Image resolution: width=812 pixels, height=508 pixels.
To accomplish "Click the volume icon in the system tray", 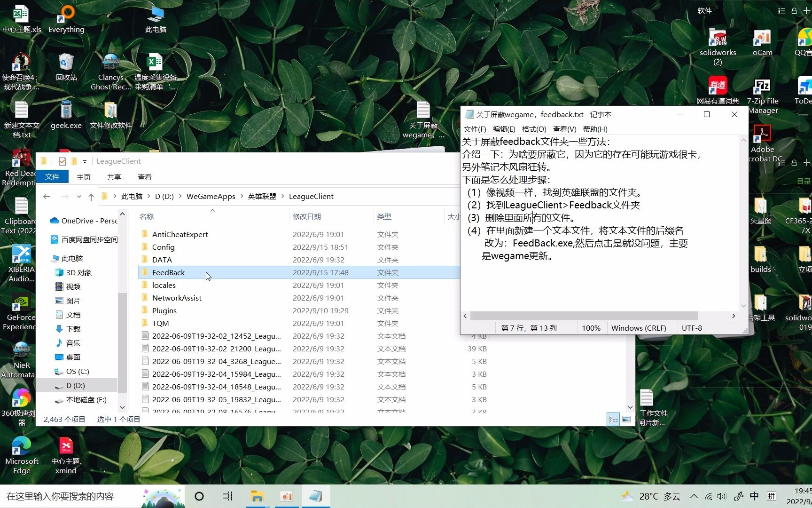I will click(722, 496).
